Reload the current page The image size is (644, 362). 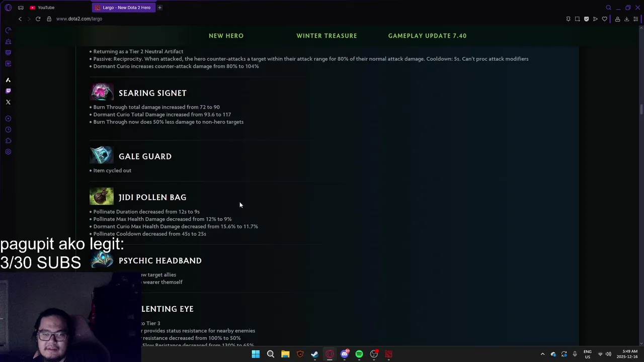coord(38,19)
